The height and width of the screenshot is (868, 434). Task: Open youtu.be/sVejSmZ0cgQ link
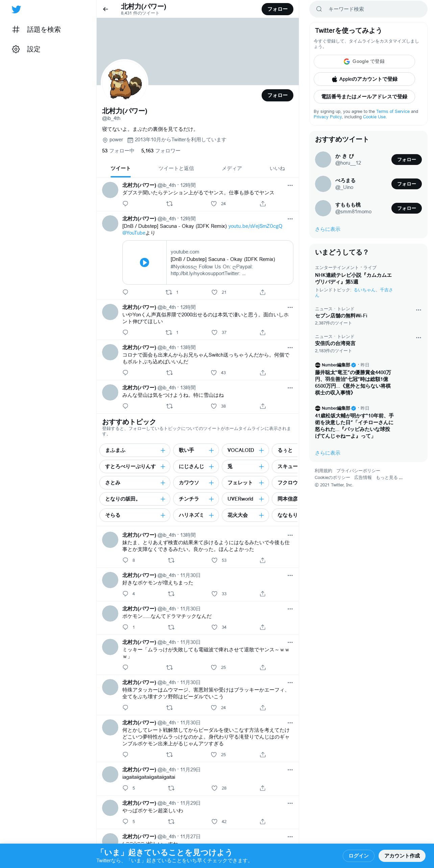[x=255, y=226]
